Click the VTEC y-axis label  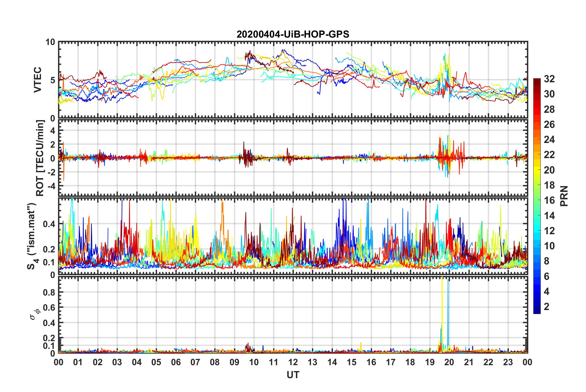[38, 80]
